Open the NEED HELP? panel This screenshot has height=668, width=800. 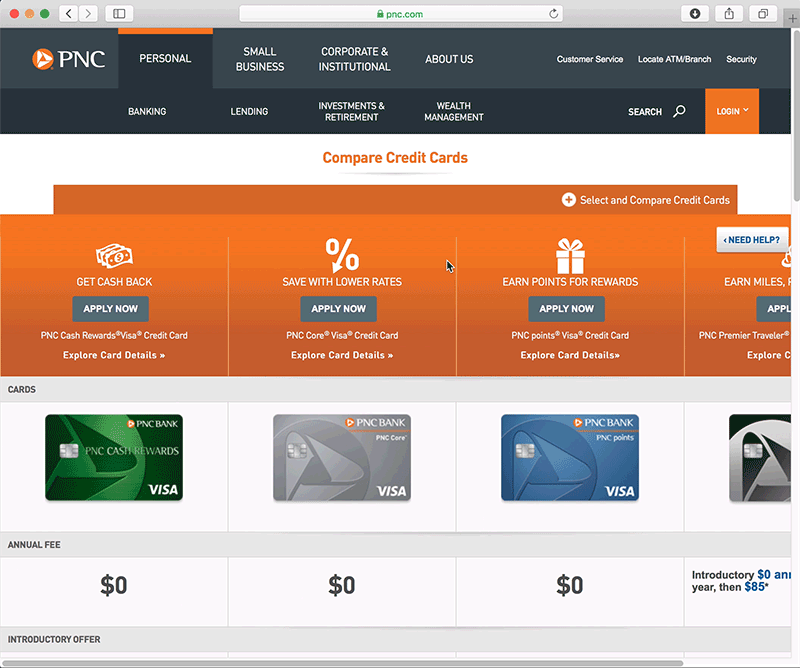(x=752, y=240)
